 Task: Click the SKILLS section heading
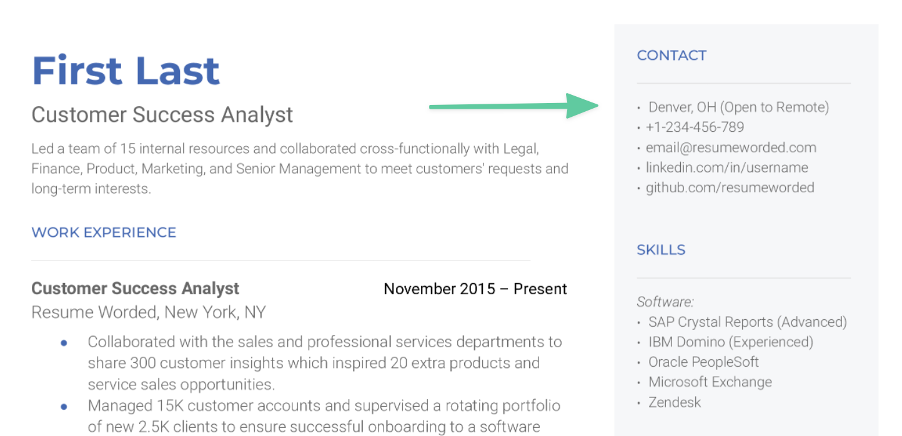point(661,250)
